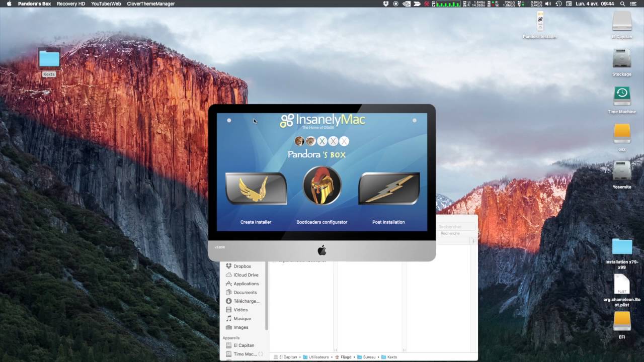Click the CPU activity graph in menu bar
This screenshot has width=644, height=362.
[448, 4]
